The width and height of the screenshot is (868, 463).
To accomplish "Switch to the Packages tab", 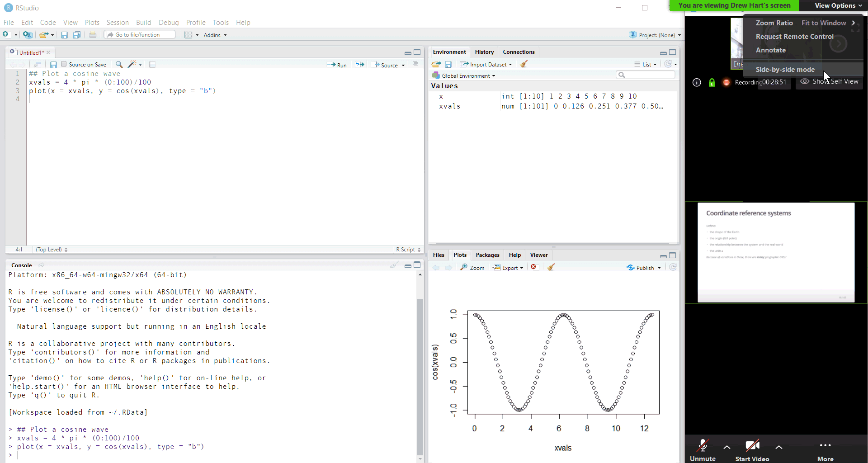I will click(x=487, y=255).
